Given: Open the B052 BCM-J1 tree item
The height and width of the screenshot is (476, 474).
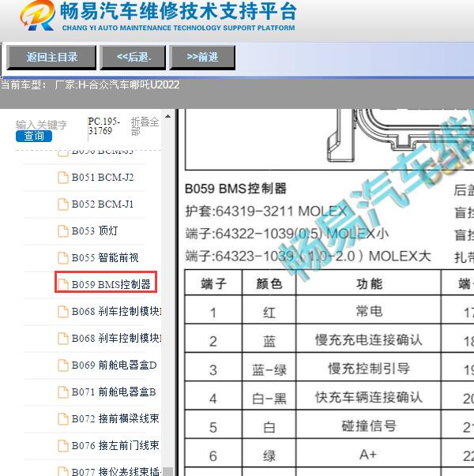Looking at the screenshot, I should (103, 204).
